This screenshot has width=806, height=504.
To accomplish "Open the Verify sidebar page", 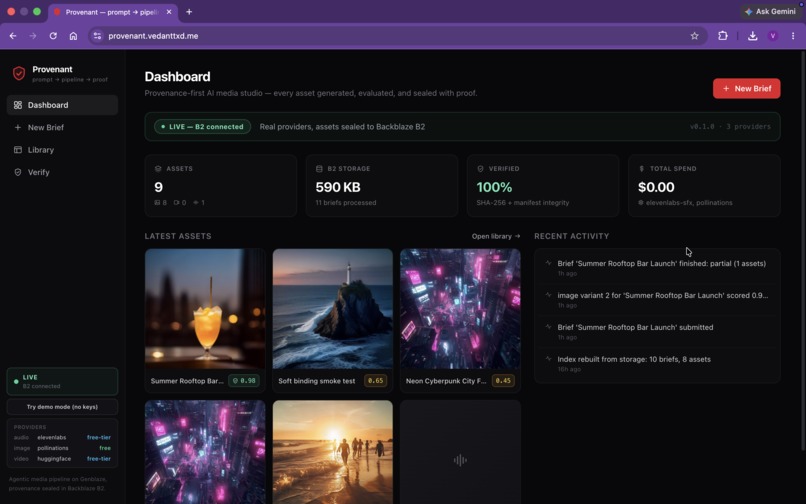I will tap(62, 172).
